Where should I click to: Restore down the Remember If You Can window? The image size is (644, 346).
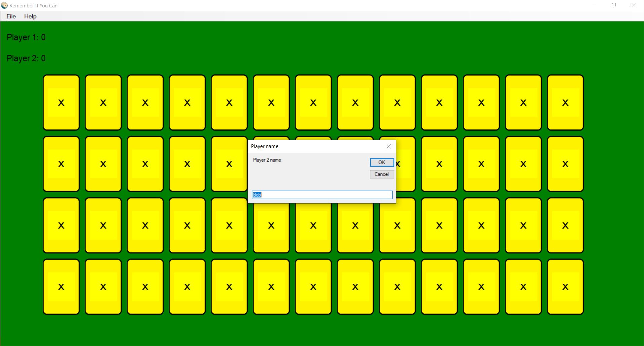[613, 5]
